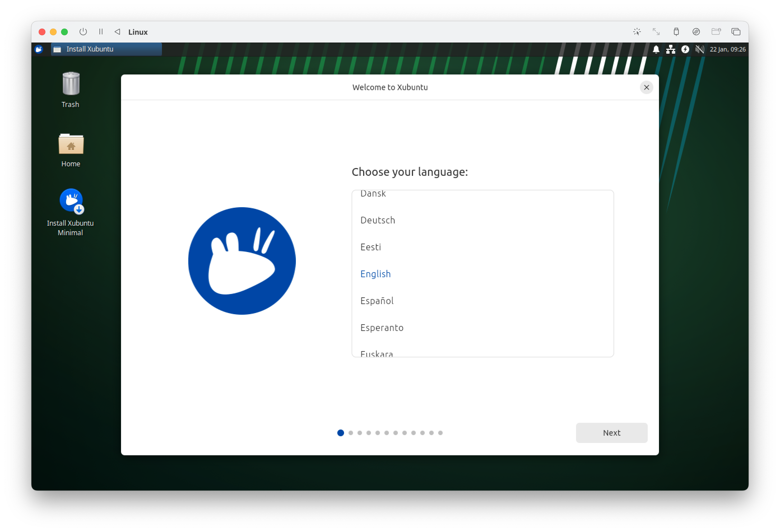Click the macOS green fullscreen button
The height and width of the screenshot is (532, 780).
coord(64,32)
